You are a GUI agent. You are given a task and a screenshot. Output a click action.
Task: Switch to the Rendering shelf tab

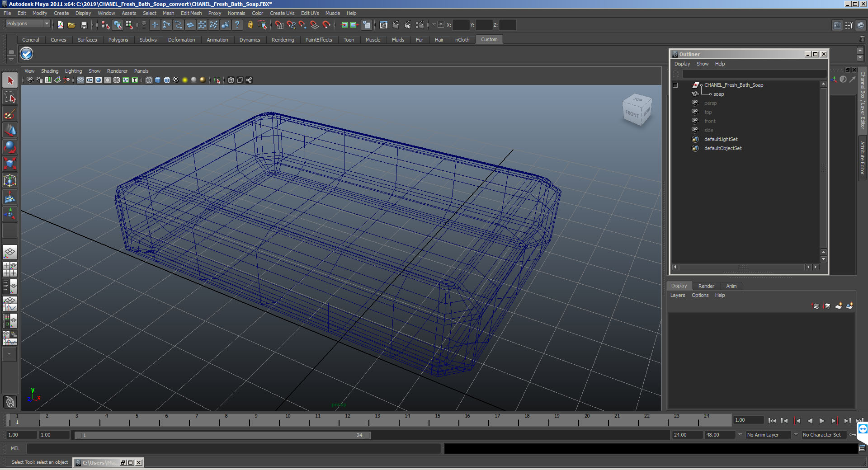283,40
